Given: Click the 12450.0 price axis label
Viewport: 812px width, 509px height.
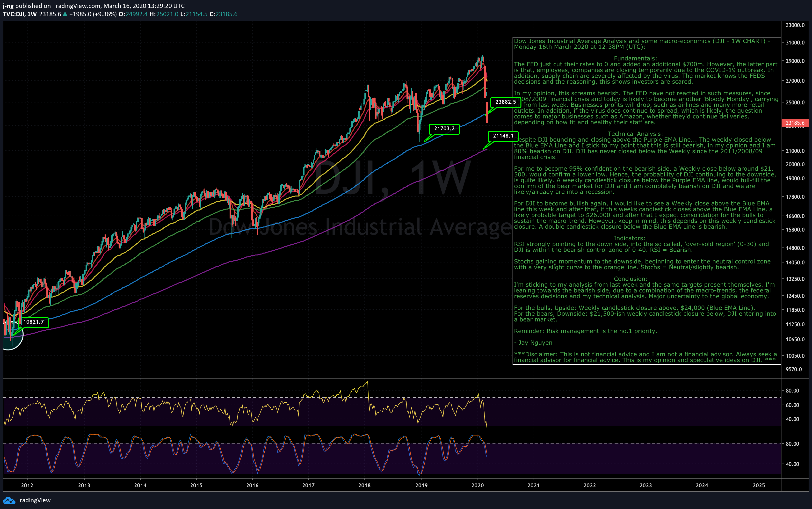Looking at the screenshot, I should (795, 296).
